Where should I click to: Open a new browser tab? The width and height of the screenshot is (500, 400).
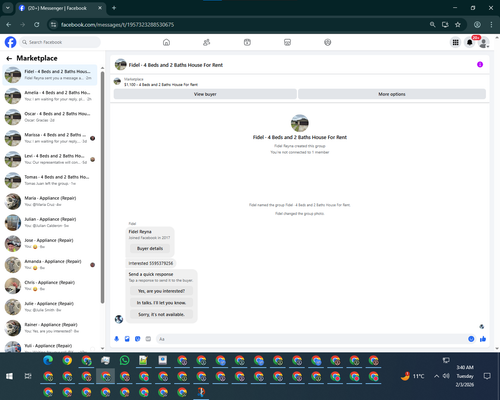[114, 8]
